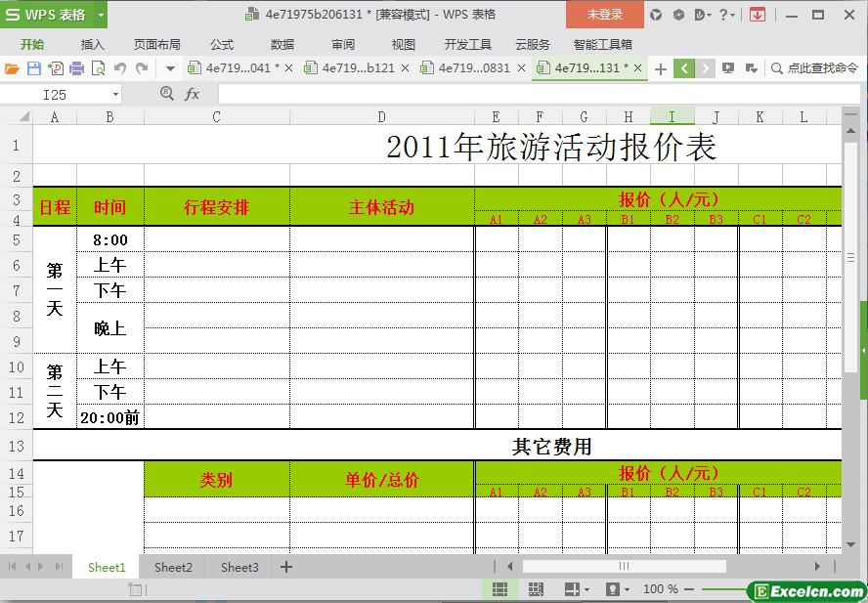Open the help question mark dropdown
This screenshot has height=603, width=868.
coord(726,15)
